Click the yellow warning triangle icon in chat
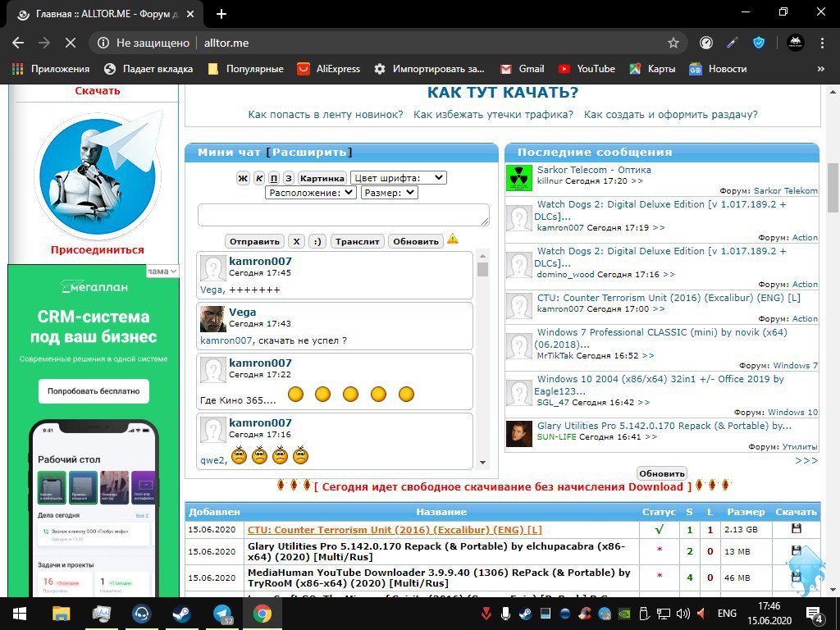Viewport: 840px width, 630px height. pyautogui.click(x=453, y=239)
